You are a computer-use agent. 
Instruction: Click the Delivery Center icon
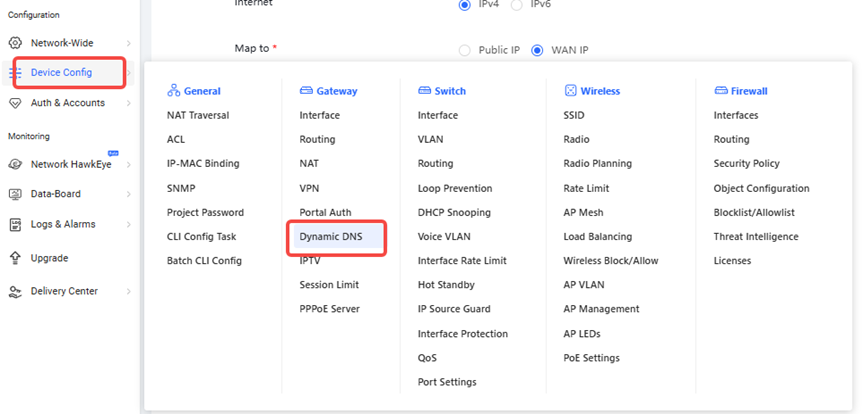(15, 291)
